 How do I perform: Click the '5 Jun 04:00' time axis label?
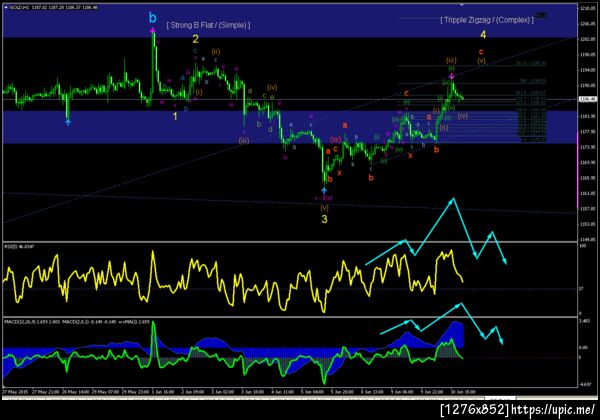click(312, 392)
